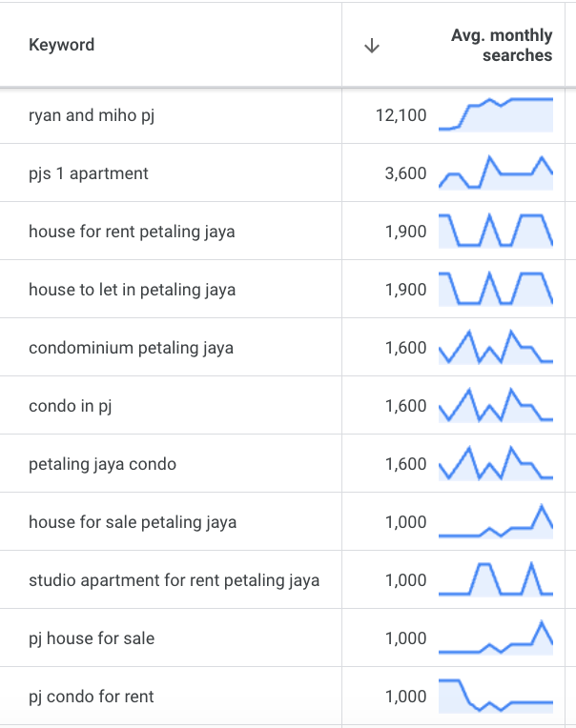
Task: Click the petaling jaya condo keyword
Action: tap(102, 464)
